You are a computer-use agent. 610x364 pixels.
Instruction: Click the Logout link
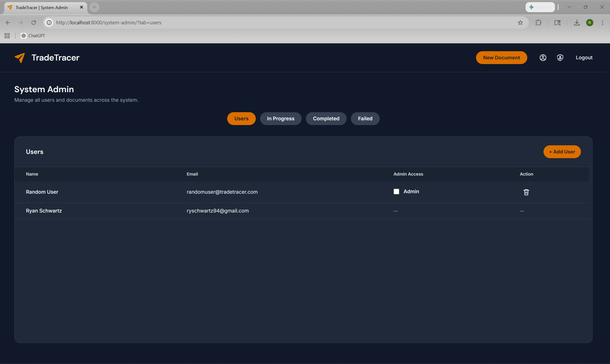pos(584,58)
